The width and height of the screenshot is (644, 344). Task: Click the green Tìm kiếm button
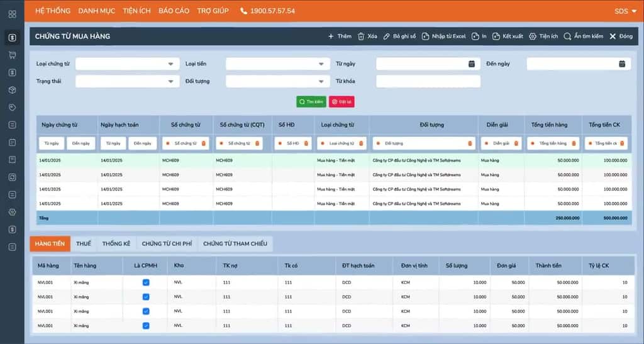click(x=311, y=102)
